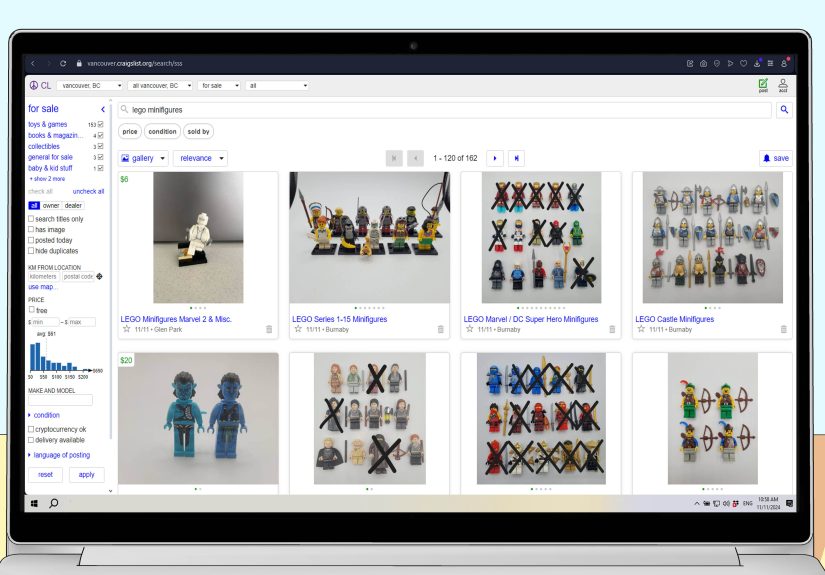Expand show 2 more categories
The height and width of the screenshot is (575, 825).
pos(47,179)
